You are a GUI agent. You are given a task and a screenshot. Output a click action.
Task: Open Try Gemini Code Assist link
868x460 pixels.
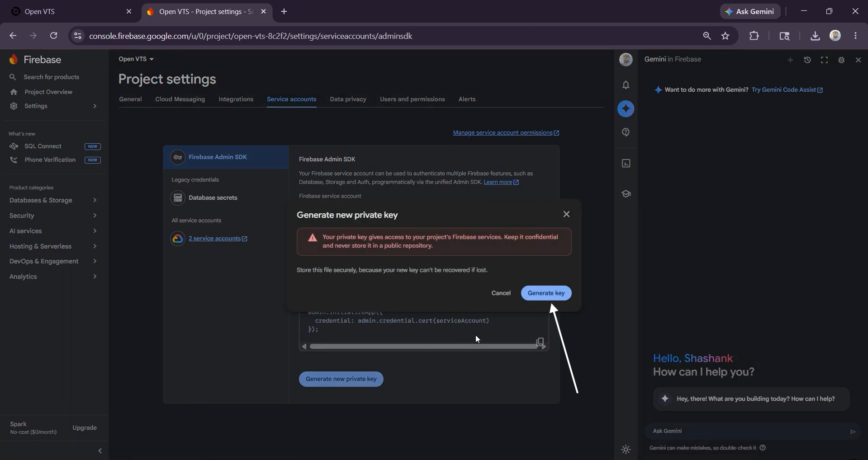tap(787, 90)
